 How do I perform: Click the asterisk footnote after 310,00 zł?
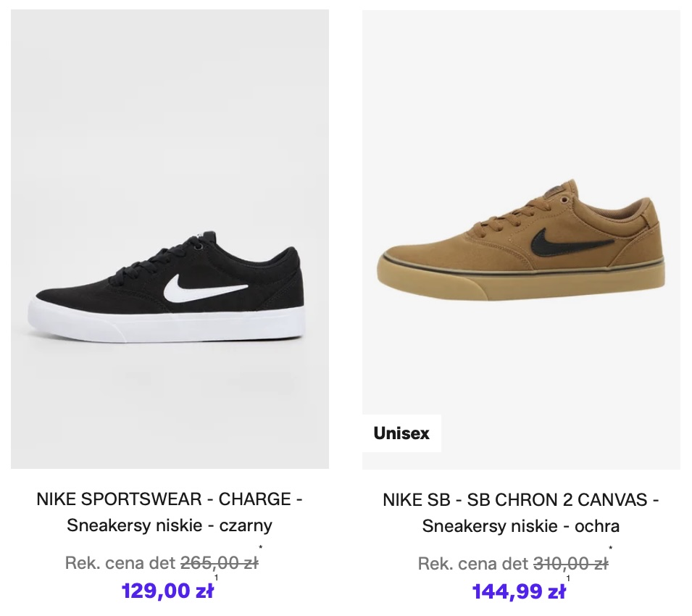tap(611, 549)
